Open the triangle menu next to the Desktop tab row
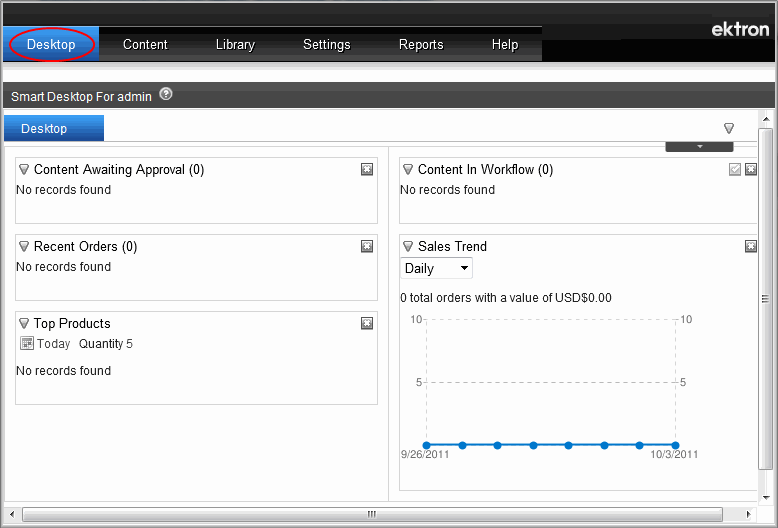This screenshot has height=528, width=778. click(x=728, y=128)
